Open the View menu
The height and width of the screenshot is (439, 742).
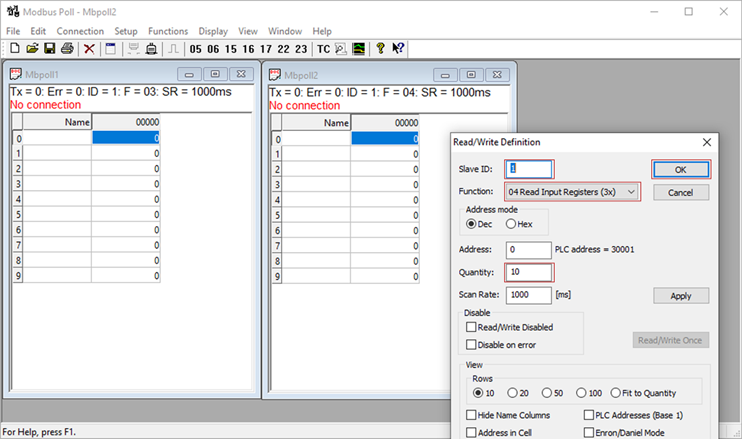coord(248,31)
